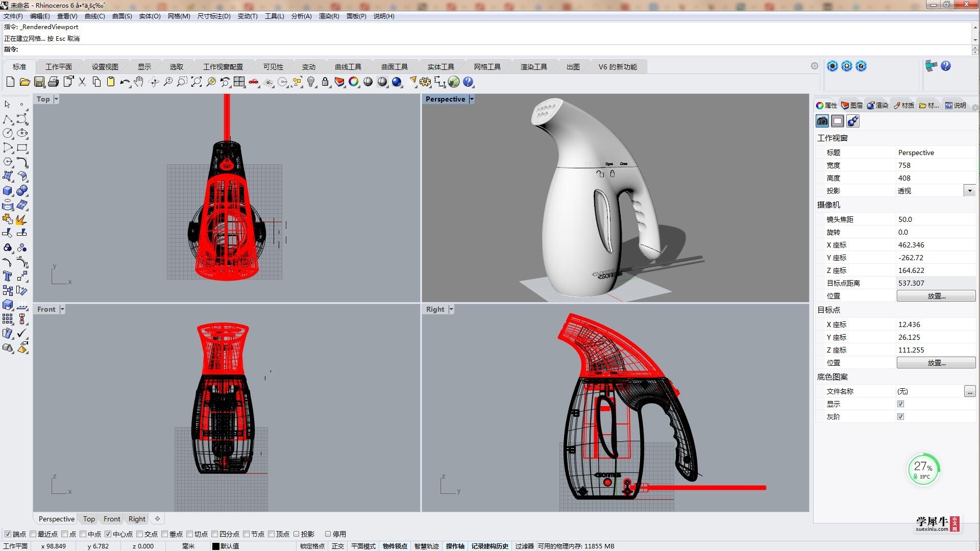This screenshot has height=551, width=980.
Task: Toggle 智慧轨迹 in the status bar
Action: (x=427, y=546)
